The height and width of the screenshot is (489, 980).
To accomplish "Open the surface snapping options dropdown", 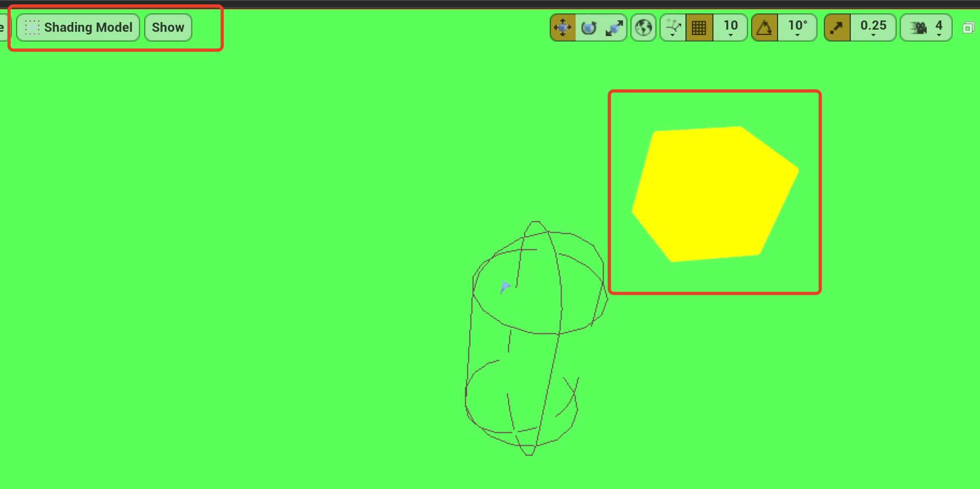I will coord(673,27).
